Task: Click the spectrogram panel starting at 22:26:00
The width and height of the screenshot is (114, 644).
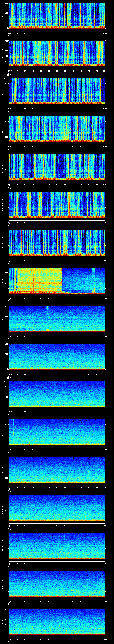Action: coord(57,470)
